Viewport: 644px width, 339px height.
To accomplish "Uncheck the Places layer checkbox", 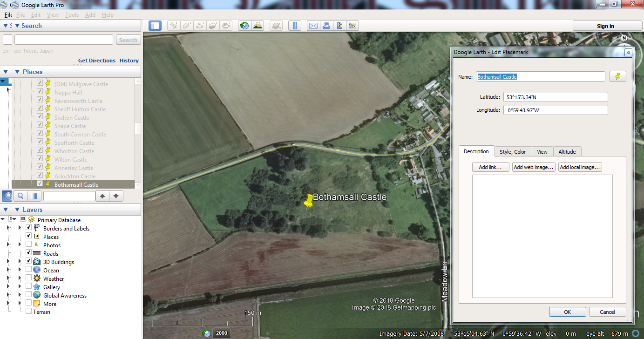I will pyautogui.click(x=29, y=237).
